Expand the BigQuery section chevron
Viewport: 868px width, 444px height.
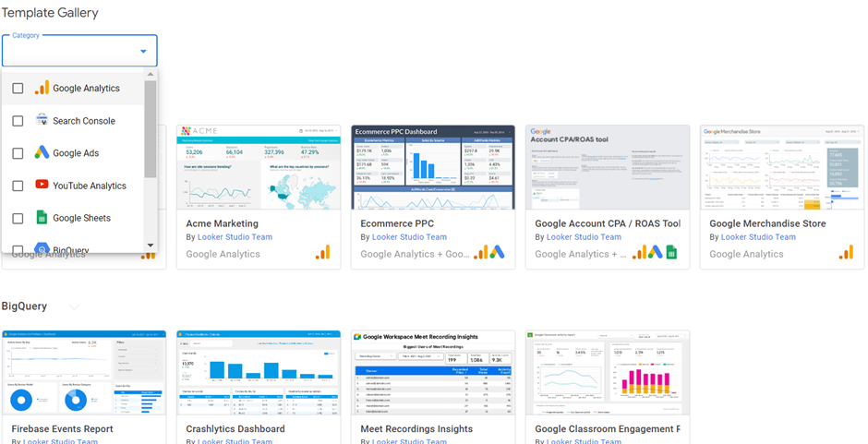(74, 306)
